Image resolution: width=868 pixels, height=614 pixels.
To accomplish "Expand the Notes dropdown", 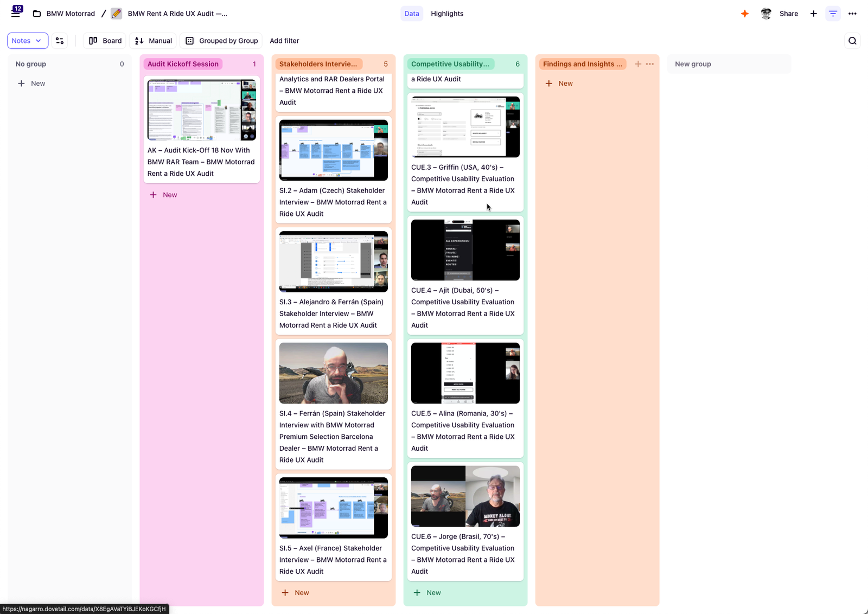I will point(27,41).
